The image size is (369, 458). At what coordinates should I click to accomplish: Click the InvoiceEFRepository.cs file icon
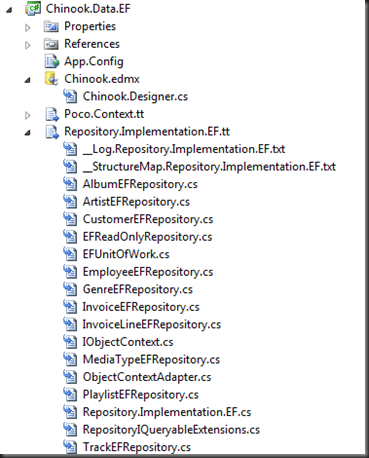(70, 307)
